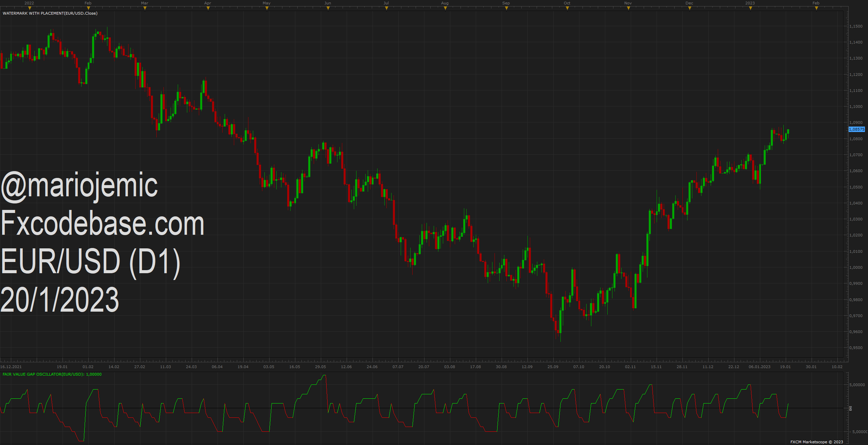The height and width of the screenshot is (445, 868).
Task: Click the 24.03 date axis label
Action: (191, 367)
